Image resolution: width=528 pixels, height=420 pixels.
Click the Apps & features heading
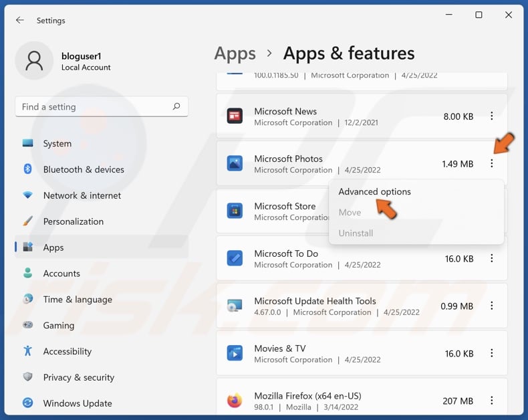[x=349, y=54]
